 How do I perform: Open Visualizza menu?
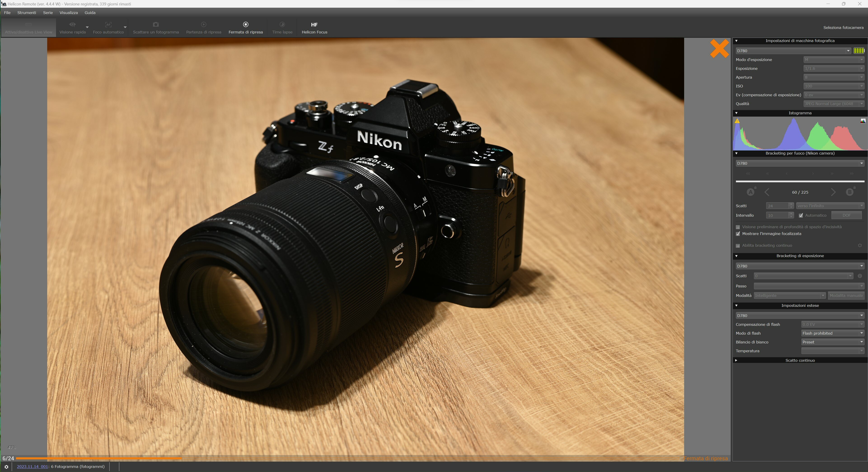click(x=68, y=12)
